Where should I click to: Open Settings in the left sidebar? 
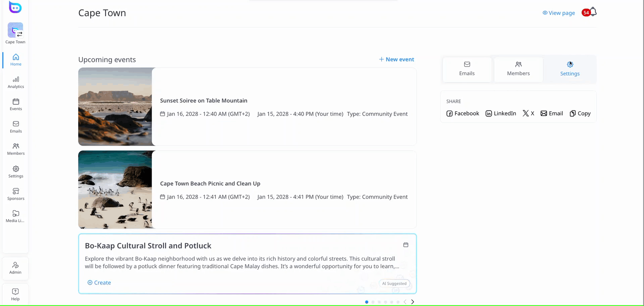click(x=16, y=172)
